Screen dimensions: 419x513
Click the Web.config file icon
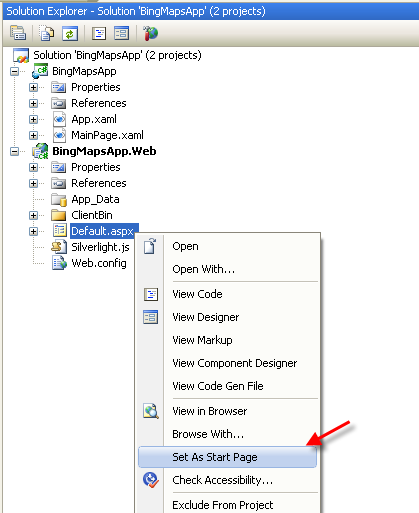[x=59, y=263]
